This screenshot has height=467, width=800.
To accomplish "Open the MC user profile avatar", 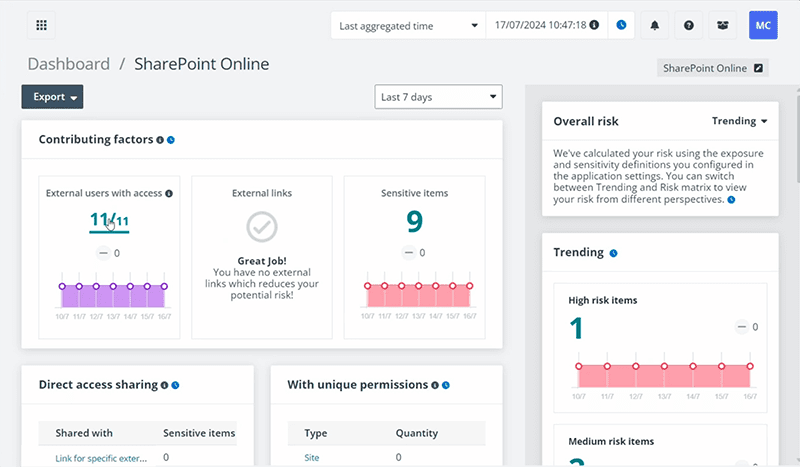I will click(763, 25).
